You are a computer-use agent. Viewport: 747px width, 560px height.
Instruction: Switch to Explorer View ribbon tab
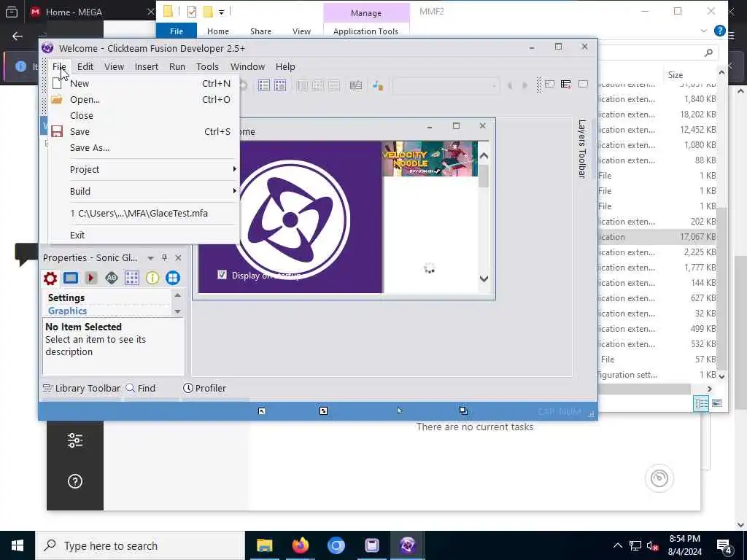coord(301,31)
